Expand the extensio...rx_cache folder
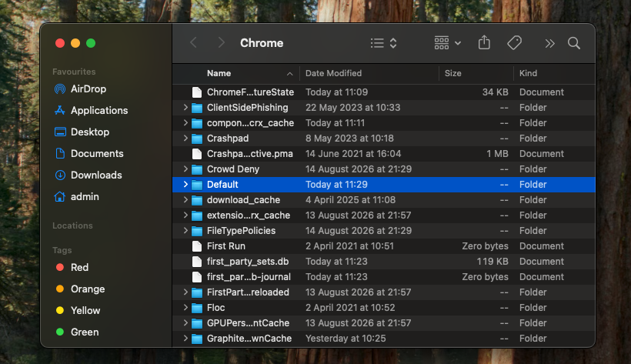631x364 pixels. click(185, 215)
